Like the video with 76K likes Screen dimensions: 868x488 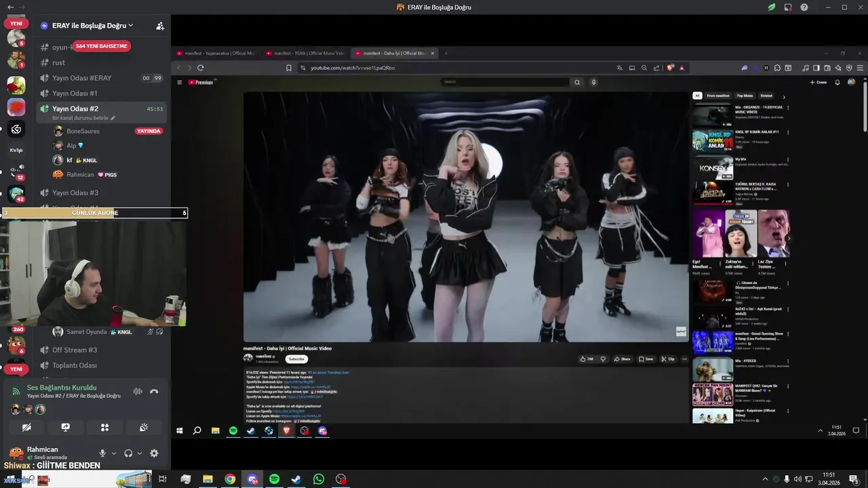pyautogui.click(x=586, y=359)
